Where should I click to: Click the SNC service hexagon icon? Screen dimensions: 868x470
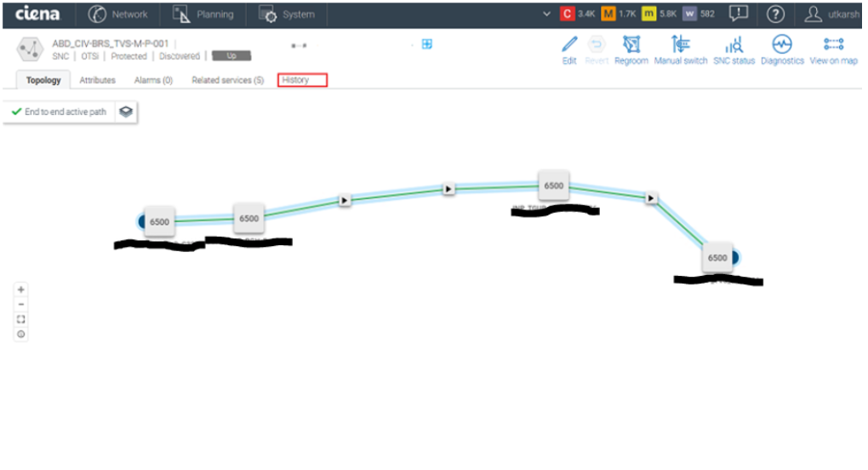(x=29, y=49)
